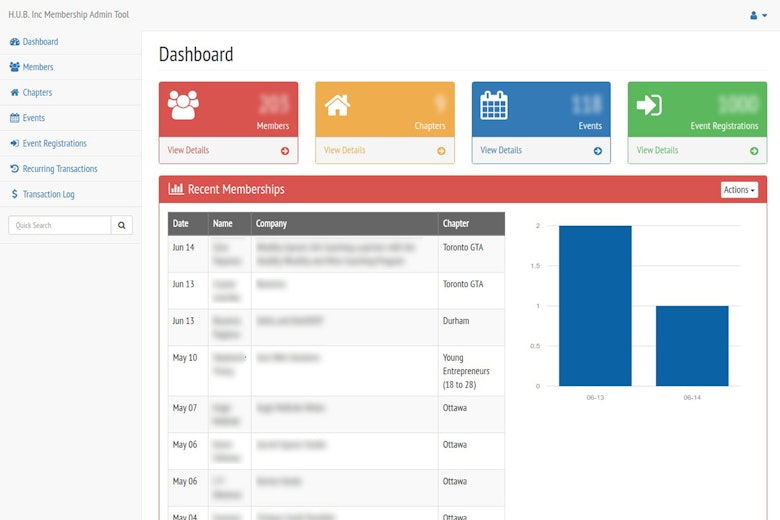Image resolution: width=780 pixels, height=520 pixels.
Task: Click the Event Registrations card arrow icon
Action: coord(754,151)
